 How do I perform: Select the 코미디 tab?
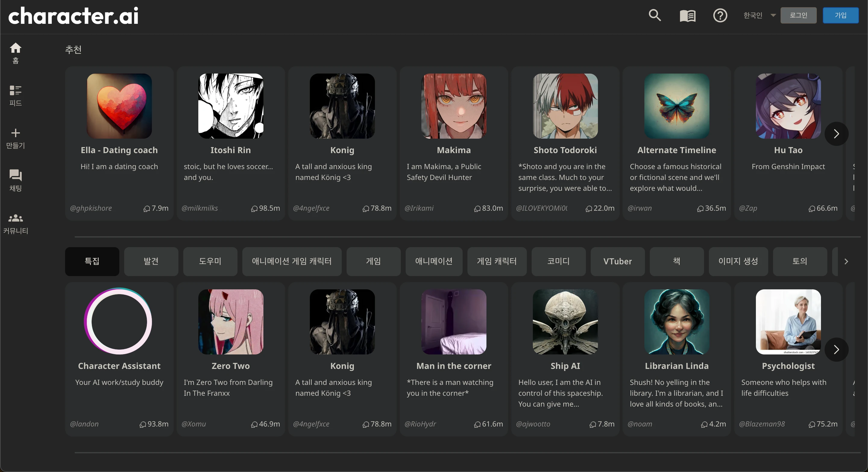click(x=559, y=261)
